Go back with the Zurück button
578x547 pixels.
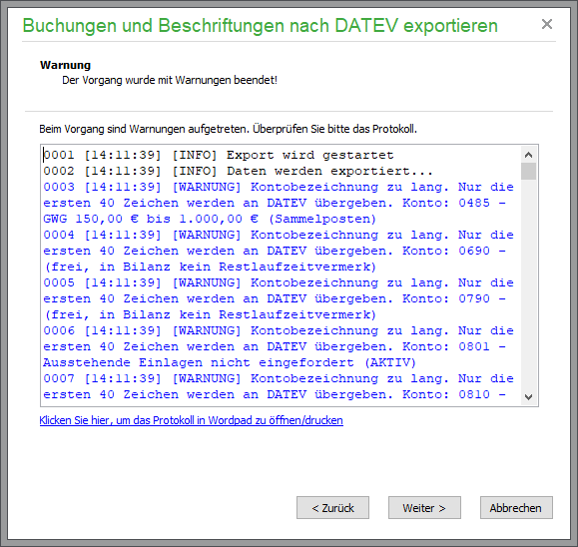pyautogui.click(x=332, y=508)
